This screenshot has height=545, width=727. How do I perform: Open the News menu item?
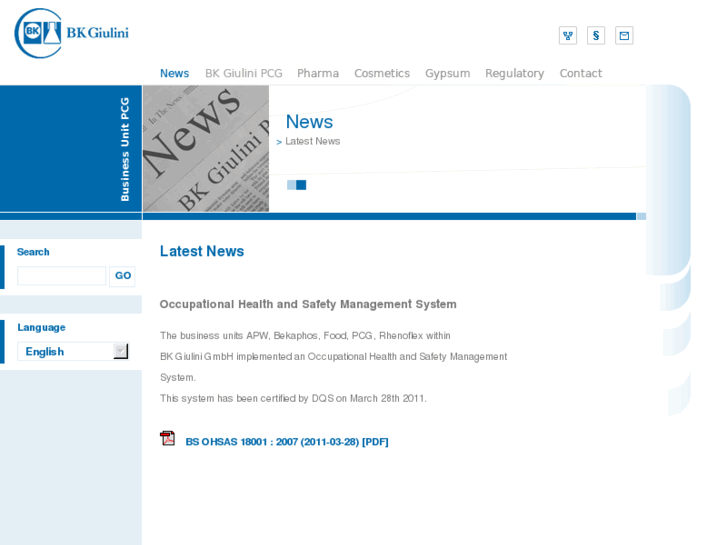[174, 73]
